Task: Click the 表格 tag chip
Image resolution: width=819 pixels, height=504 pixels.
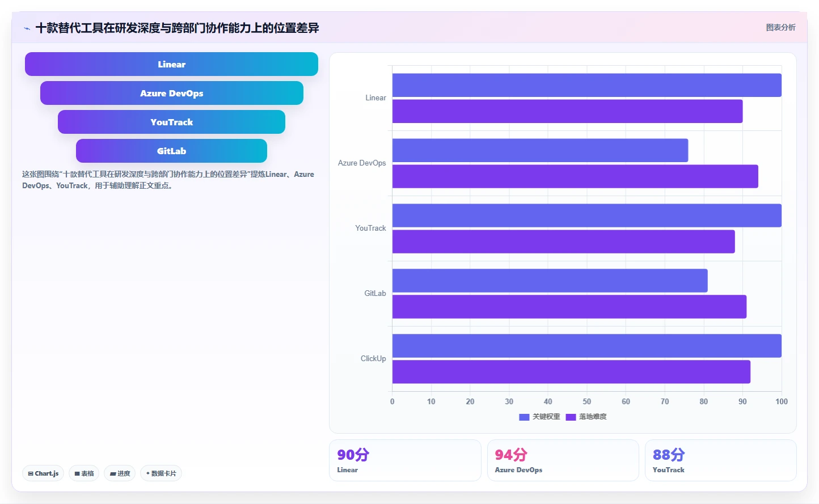Action: point(84,473)
